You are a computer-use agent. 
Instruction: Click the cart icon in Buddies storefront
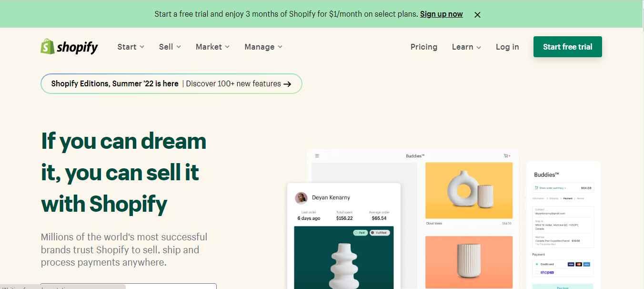(x=507, y=156)
